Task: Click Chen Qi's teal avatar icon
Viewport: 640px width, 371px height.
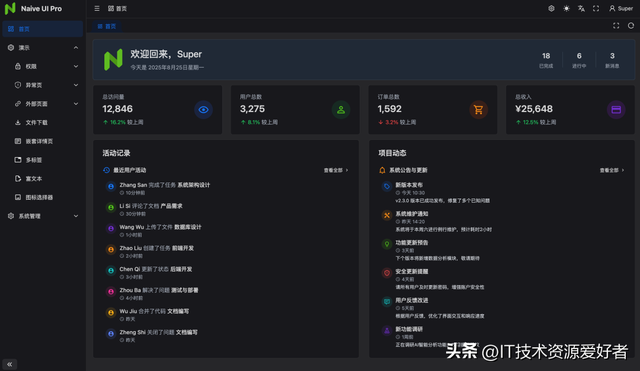Action: (111, 271)
